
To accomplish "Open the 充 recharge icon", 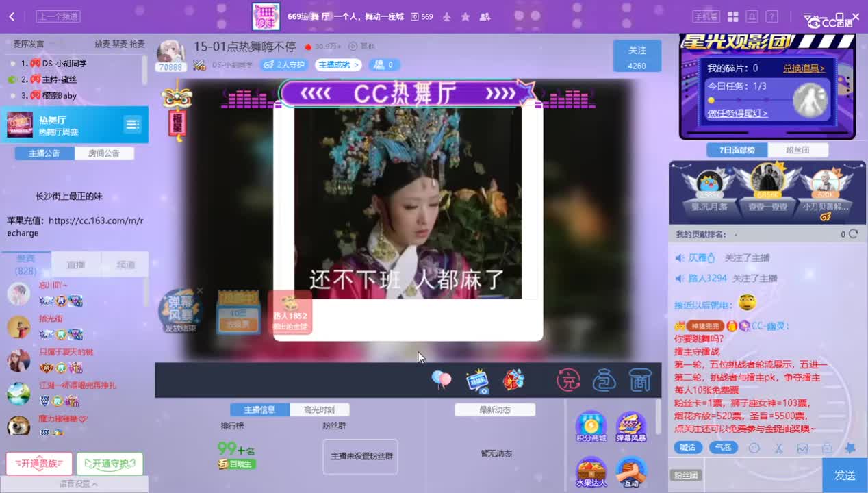I will coord(568,380).
